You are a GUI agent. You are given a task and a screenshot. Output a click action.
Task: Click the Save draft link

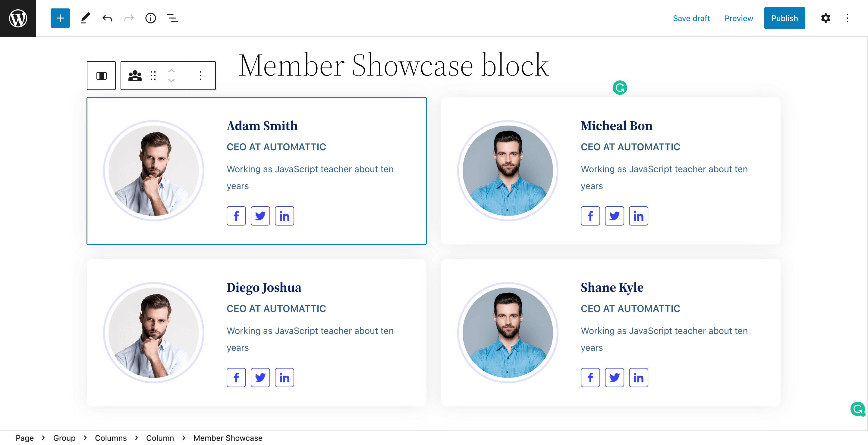tap(691, 18)
